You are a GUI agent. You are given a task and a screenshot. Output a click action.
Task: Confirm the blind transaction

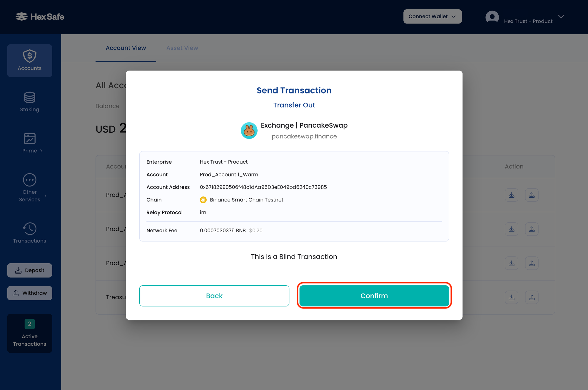point(374,296)
